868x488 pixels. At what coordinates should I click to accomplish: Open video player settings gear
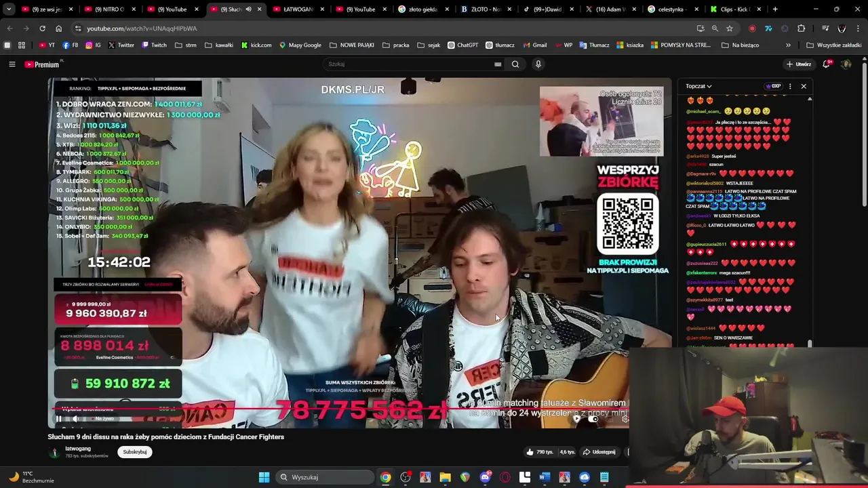point(625,419)
